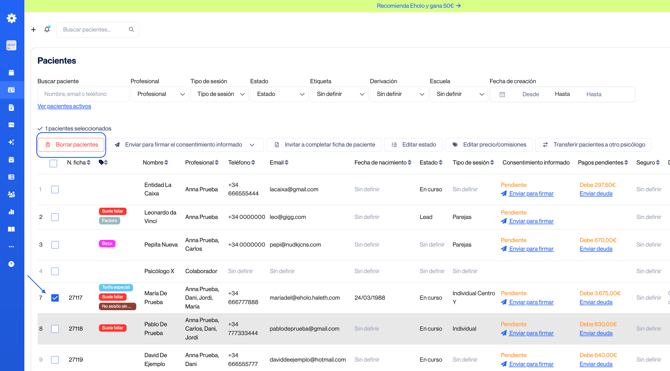This screenshot has width=670, height=371.
Task: Click Enviar deuda for María De Prueba
Action: pyautogui.click(x=596, y=302)
